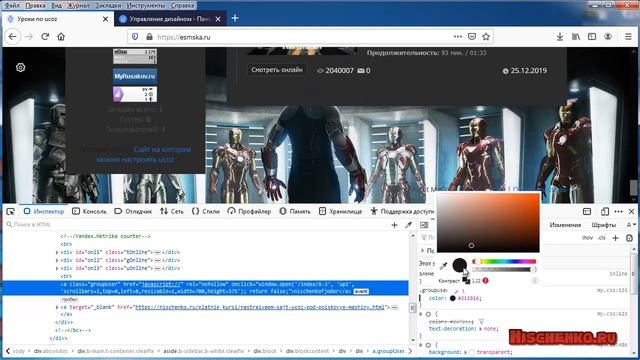Viewport: 640px width, 360px height.
Task: Click eyedropper icon beside HTML search
Action: tap(408, 225)
